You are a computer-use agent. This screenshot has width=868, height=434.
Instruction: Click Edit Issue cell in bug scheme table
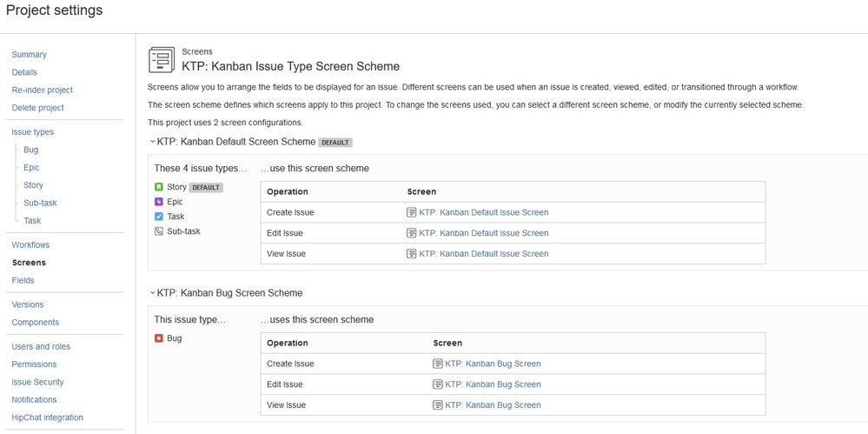pos(284,384)
